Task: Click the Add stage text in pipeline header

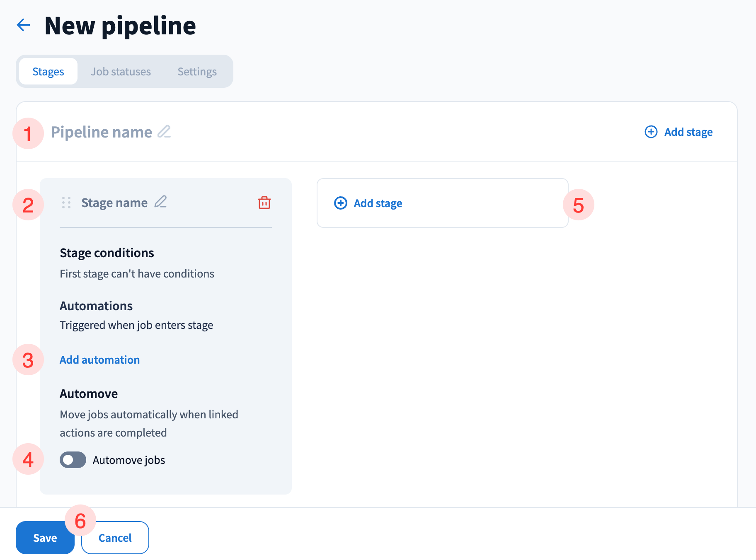Action: click(x=688, y=132)
